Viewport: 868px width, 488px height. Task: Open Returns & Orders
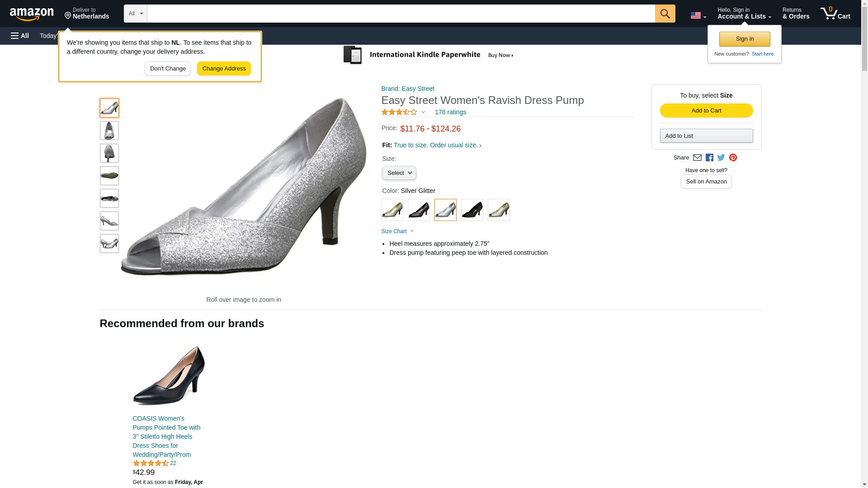click(796, 14)
